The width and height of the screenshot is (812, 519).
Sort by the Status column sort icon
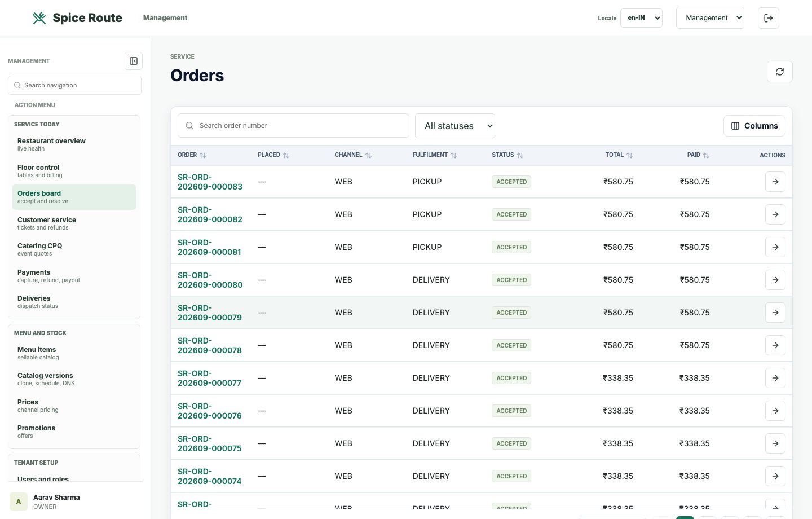[520, 155]
